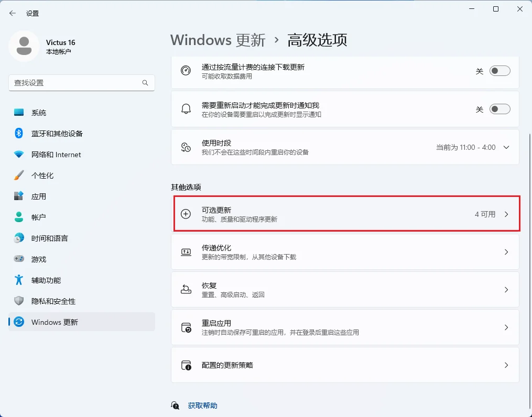
Task: Select 隐私和安全性 in the sidebar
Action: point(50,301)
